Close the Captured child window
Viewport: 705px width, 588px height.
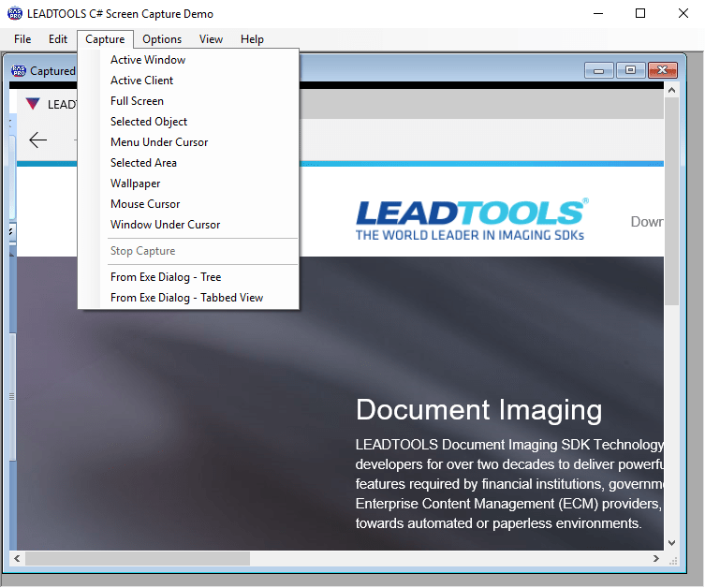click(663, 70)
